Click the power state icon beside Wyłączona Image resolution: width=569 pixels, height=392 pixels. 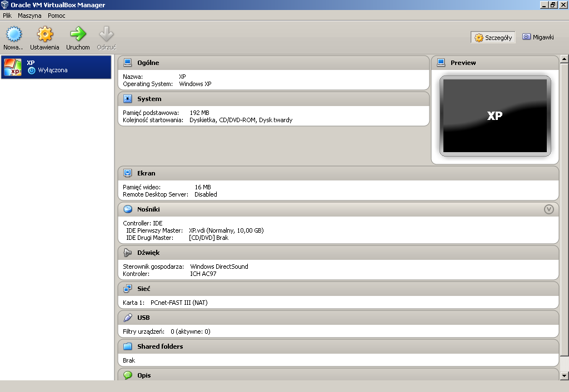[x=32, y=71]
